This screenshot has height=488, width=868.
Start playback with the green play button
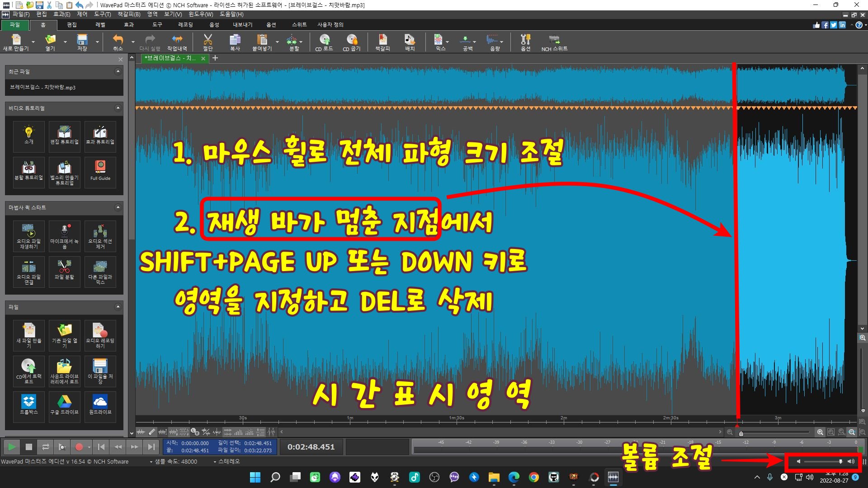12,447
